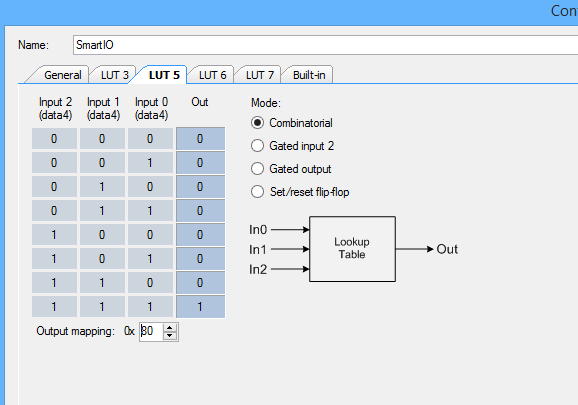
Task: Select Gated input 2 mode
Action: pyautogui.click(x=257, y=146)
